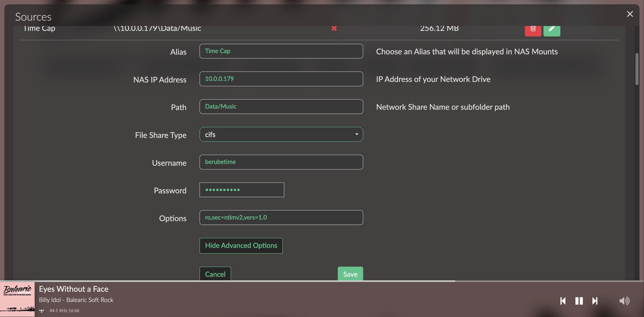This screenshot has width=644, height=317.
Task: Click the song title Eyes Without a Face
Action: point(73,289)
